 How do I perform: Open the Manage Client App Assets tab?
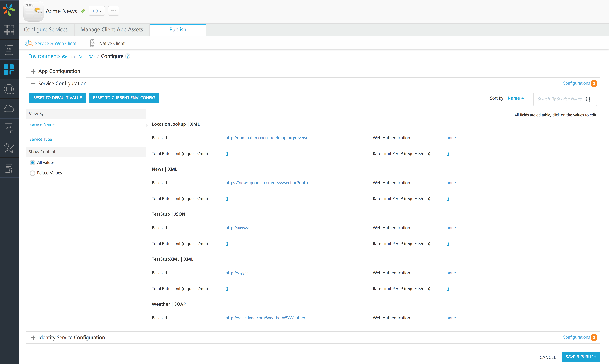pos(112,29)
